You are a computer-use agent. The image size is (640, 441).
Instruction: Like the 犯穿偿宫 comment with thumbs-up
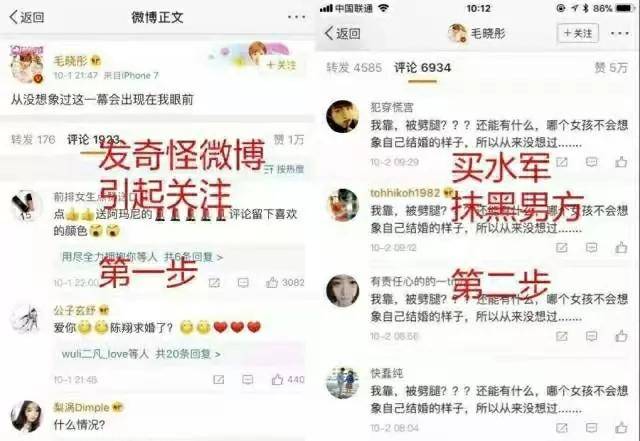[621, 162]
